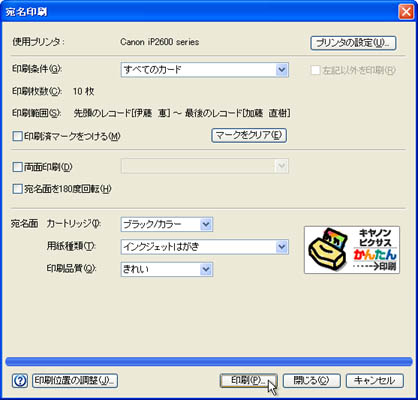Image resolution: width=418 pixels, height=400 pixels.
Task: Click the 閉じる button
Action: point(312,380)
